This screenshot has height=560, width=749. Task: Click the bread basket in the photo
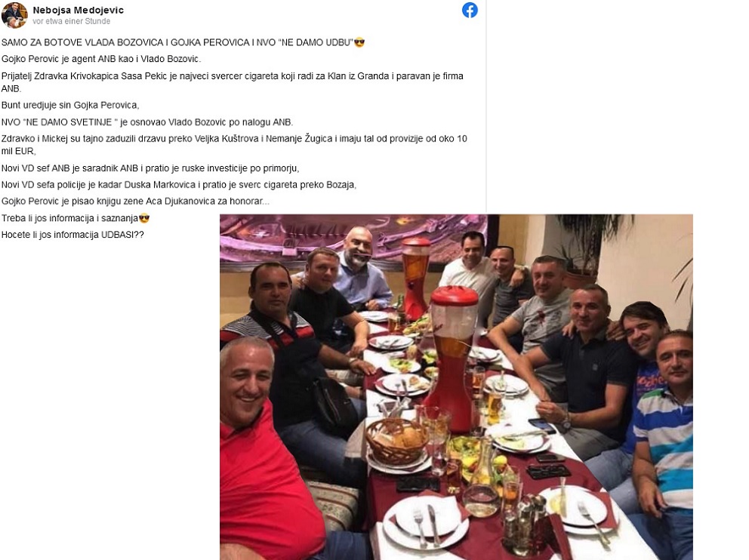tap(396, 441)
